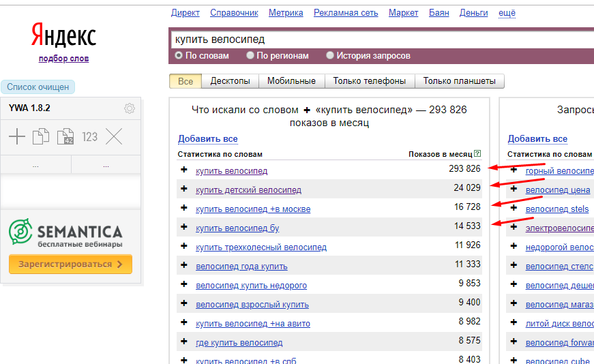Switch to the 'Только планшеты' tab
Viewport: 594px width, 364px height.
[x=460, y=81]
